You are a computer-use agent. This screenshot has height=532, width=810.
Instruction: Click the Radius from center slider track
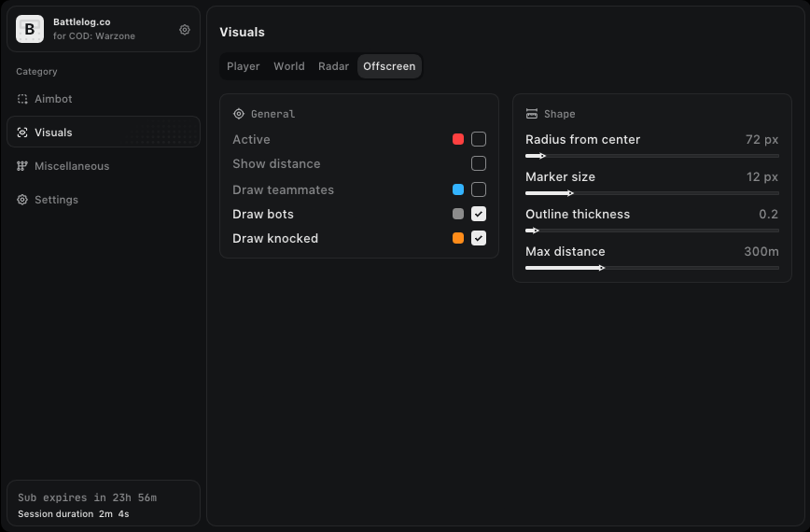coord(652,156)
